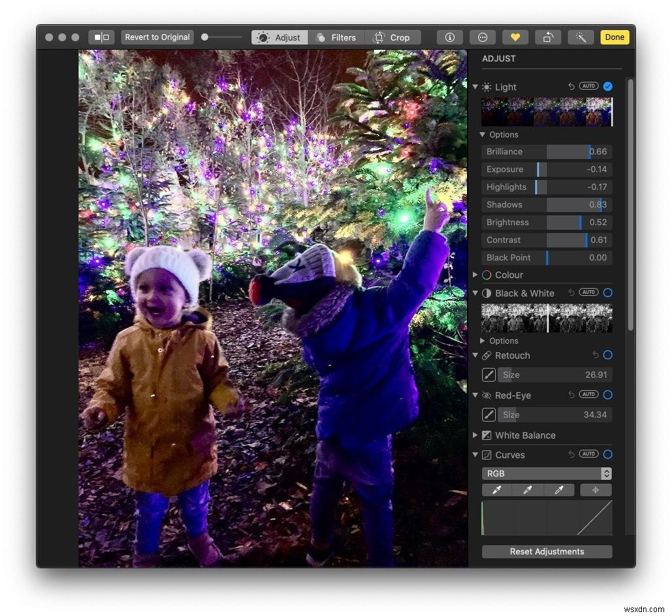The height and width of the screenshot is (616, 672).
Task: Apply auto-enhance with the magic wand icon
Action: (x=580, y=37)
